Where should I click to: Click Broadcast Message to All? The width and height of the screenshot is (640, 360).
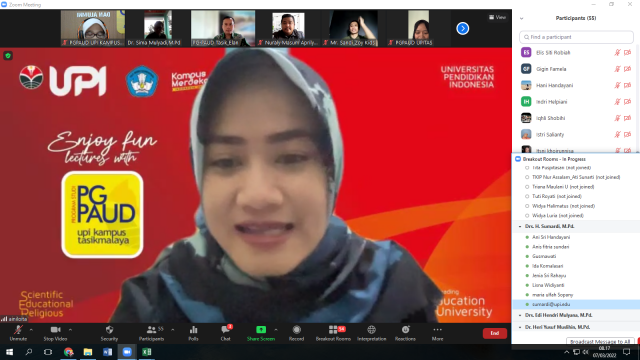pos(600,341)
